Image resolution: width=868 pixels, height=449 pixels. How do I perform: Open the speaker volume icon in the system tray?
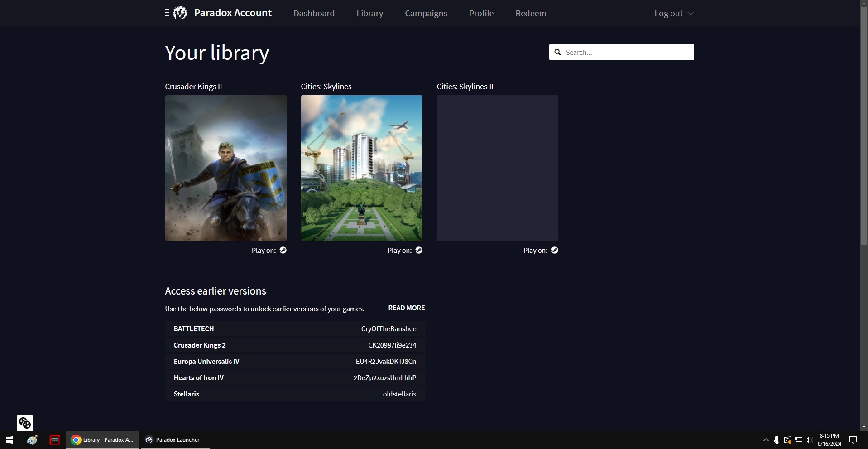(x=809, y=439)
